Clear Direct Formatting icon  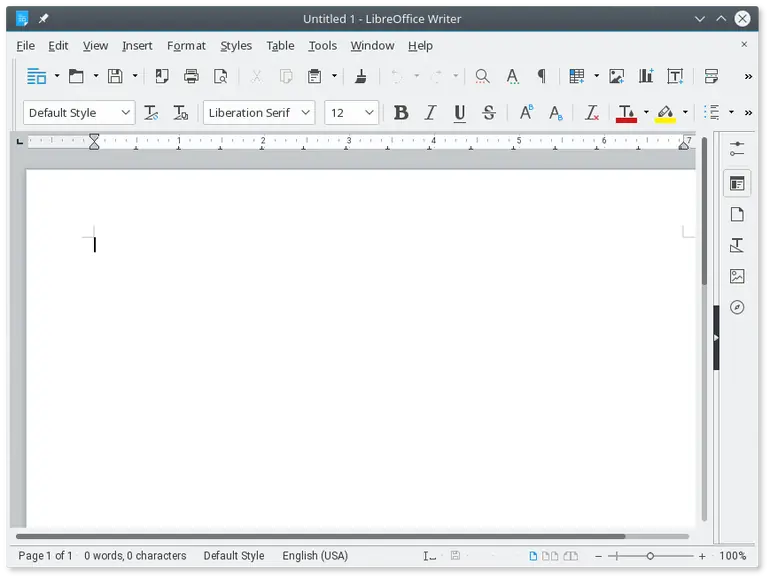(x=592, y=113)
